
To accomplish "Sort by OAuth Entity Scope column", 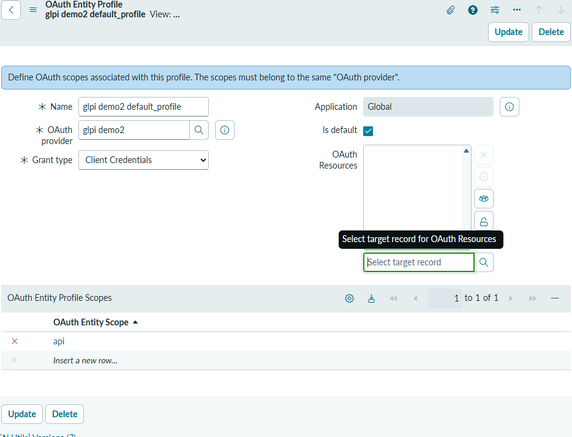I will click(91, 322).
